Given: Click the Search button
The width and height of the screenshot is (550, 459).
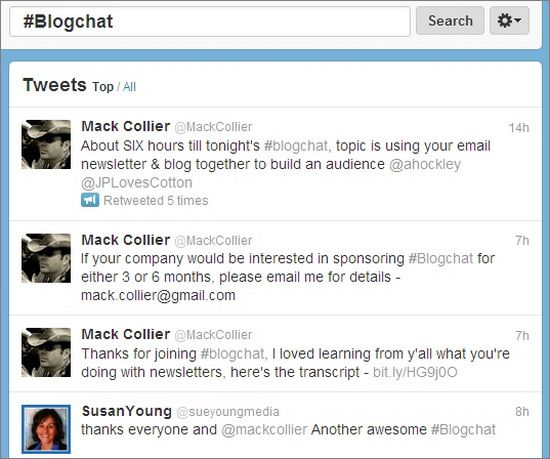Looking at the screenshot, I should point(450,20).
